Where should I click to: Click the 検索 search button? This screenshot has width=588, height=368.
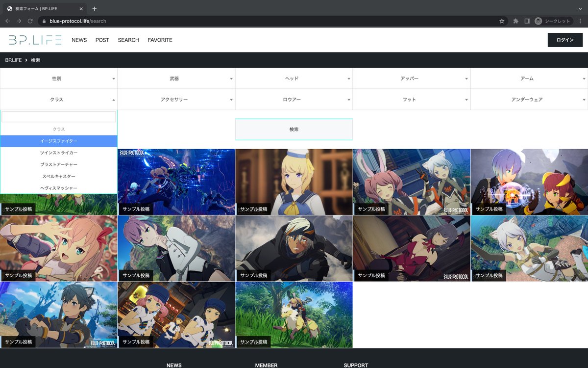294,130
